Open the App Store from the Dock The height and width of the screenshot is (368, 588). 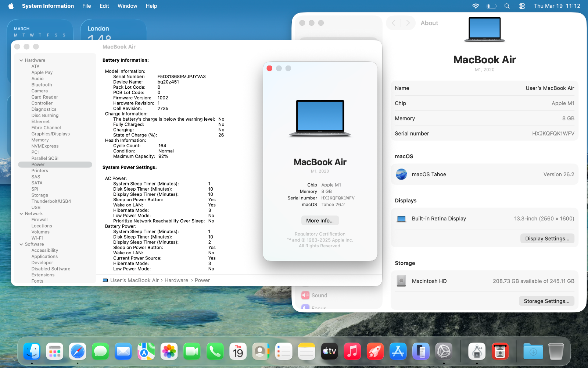click(398, 351)
